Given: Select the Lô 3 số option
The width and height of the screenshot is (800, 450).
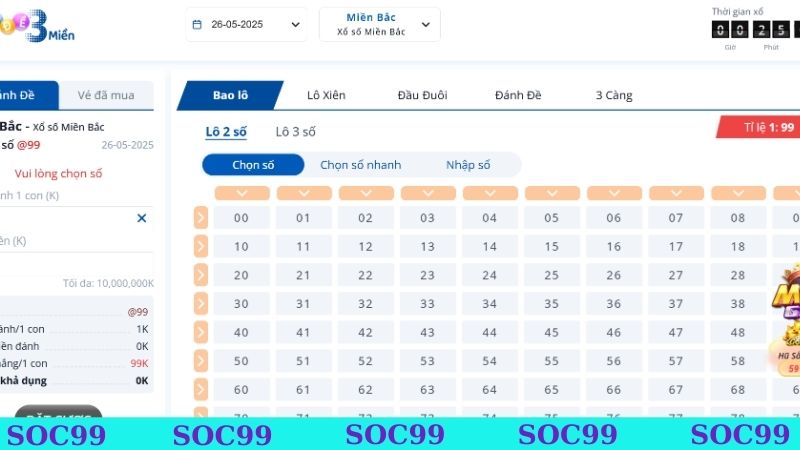Looking at the screenshot, I should click(295, 132).
